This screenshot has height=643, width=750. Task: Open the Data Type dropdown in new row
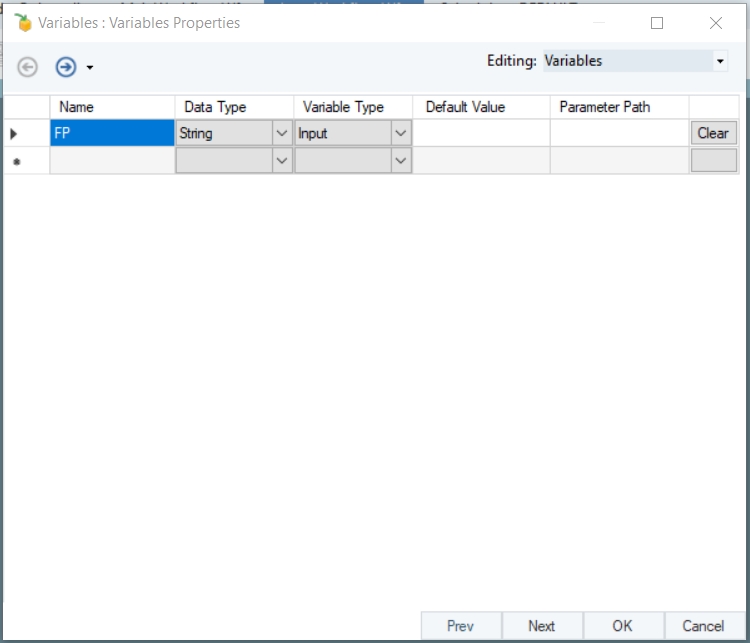coord(281,160)
